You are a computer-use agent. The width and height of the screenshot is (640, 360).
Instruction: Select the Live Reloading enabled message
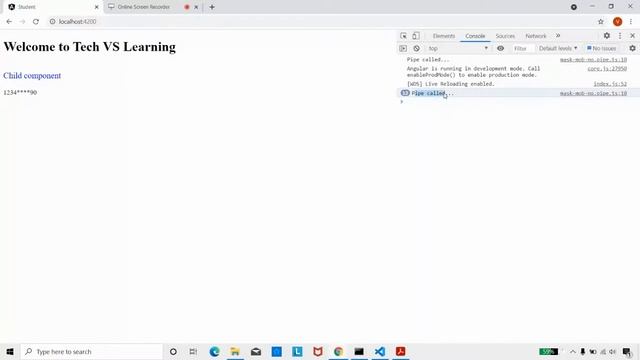(450, 84)
